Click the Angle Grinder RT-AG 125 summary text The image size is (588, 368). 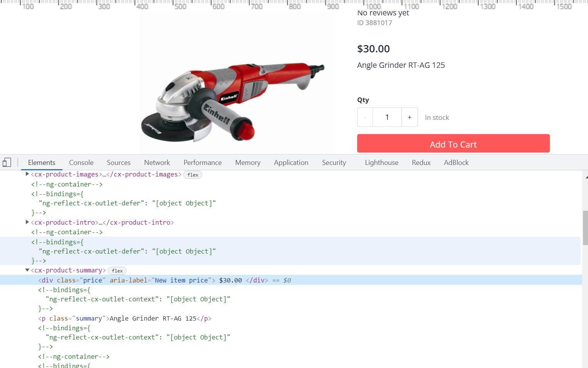coord(401,65)
